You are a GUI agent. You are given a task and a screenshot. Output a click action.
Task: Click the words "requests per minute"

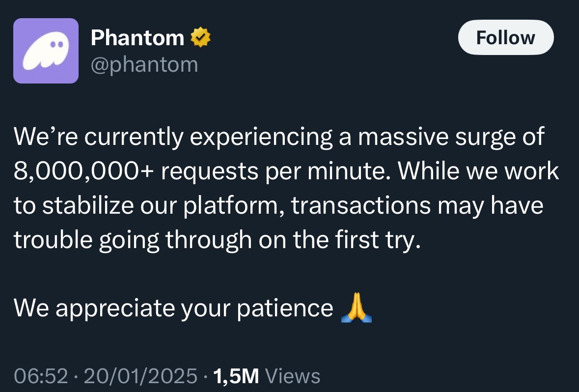pyautogui.click(x=273, y=171)
